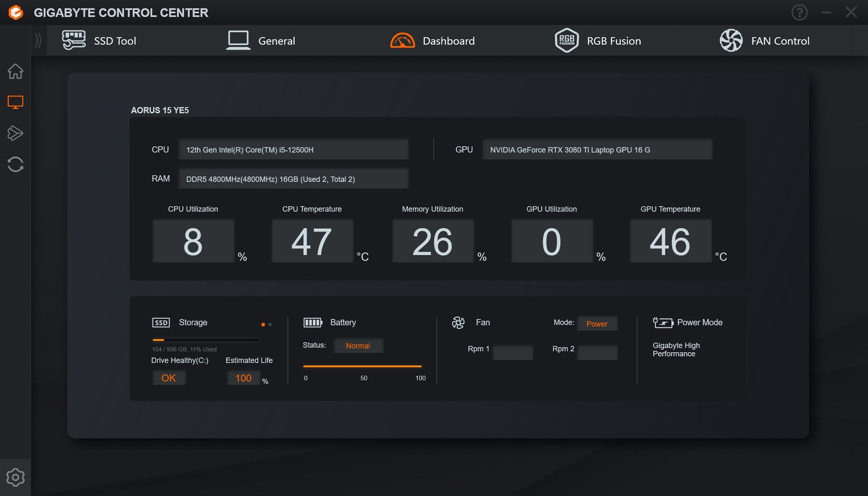Click the fan icon in Fan section

[458, 322]
